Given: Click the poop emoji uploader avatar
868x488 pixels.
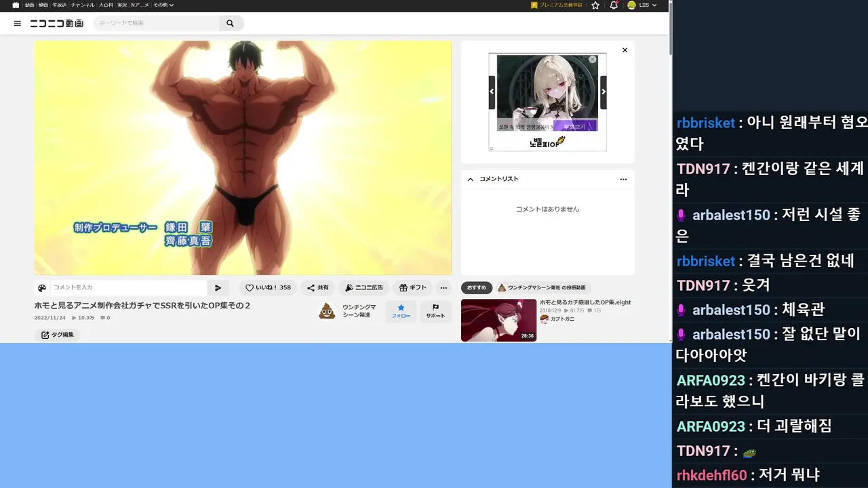Looking at the screenshot, I should tap(327, 311).
